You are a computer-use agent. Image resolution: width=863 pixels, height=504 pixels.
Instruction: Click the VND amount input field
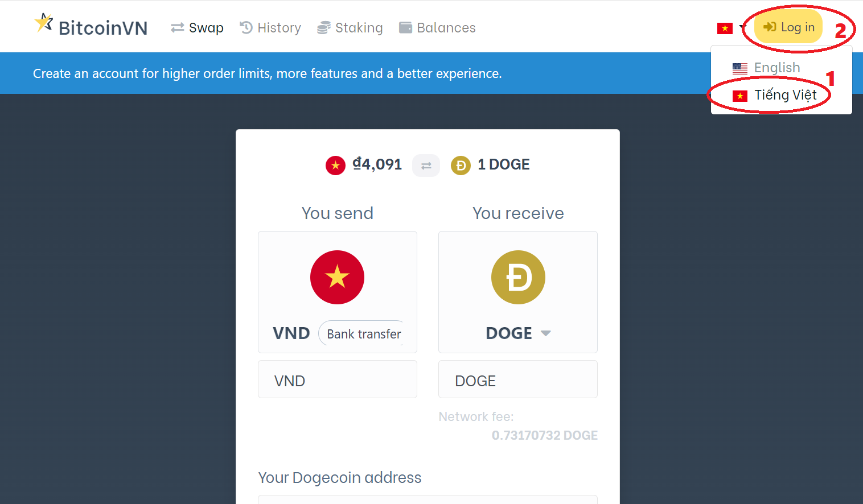point(338,379)
